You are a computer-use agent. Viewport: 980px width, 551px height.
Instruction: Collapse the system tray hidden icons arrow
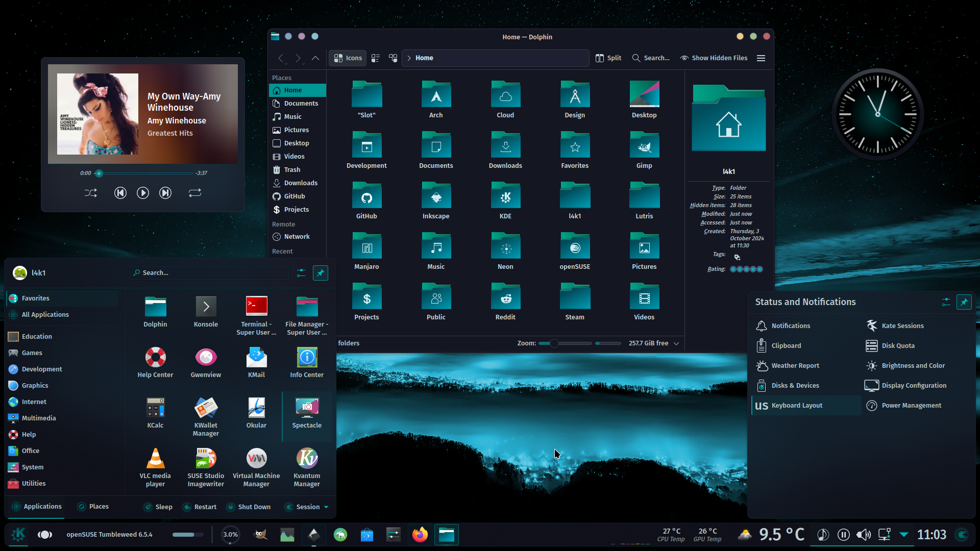pos(904,535)
